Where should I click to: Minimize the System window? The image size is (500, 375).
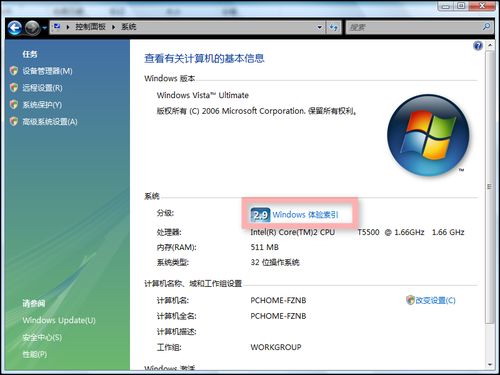tap(446, 6)
